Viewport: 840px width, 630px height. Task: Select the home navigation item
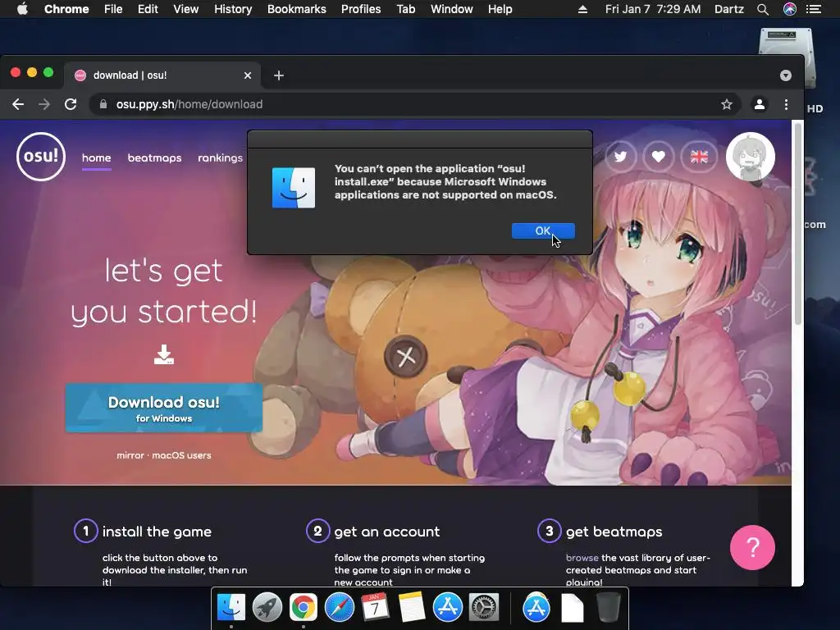[97, 158]
